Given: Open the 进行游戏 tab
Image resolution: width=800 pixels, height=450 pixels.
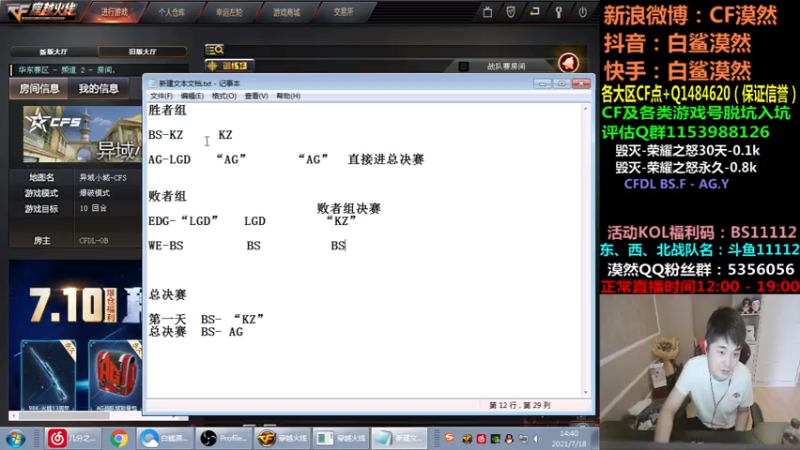Looking at the screenshot, I should pos(114,12).
